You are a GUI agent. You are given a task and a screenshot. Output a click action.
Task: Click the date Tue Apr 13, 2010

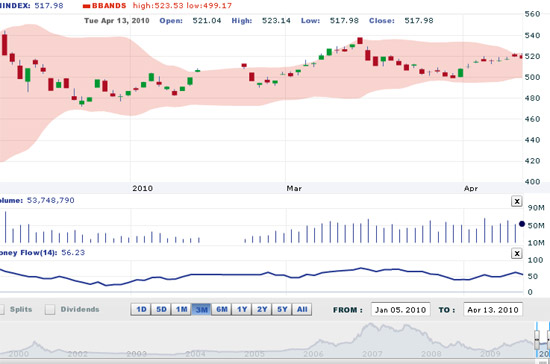(117, 21)
